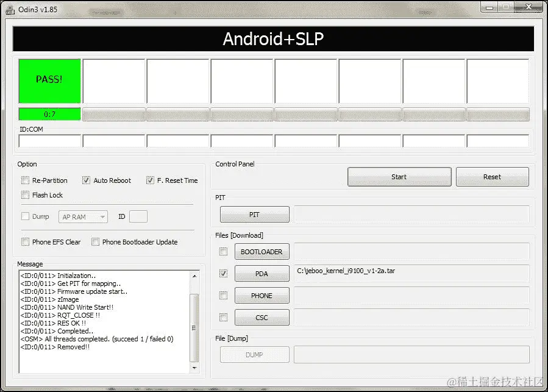Open the PIT file selector
The image size is (548, 392).
click(x=254, y=214)
